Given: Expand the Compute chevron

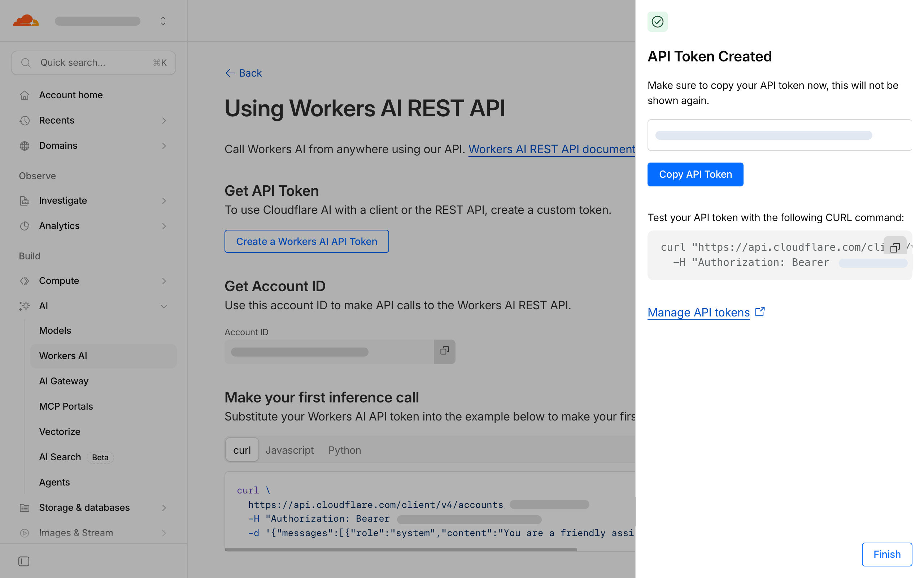Looking at the screenshot, I should click(x=164, y=281).
